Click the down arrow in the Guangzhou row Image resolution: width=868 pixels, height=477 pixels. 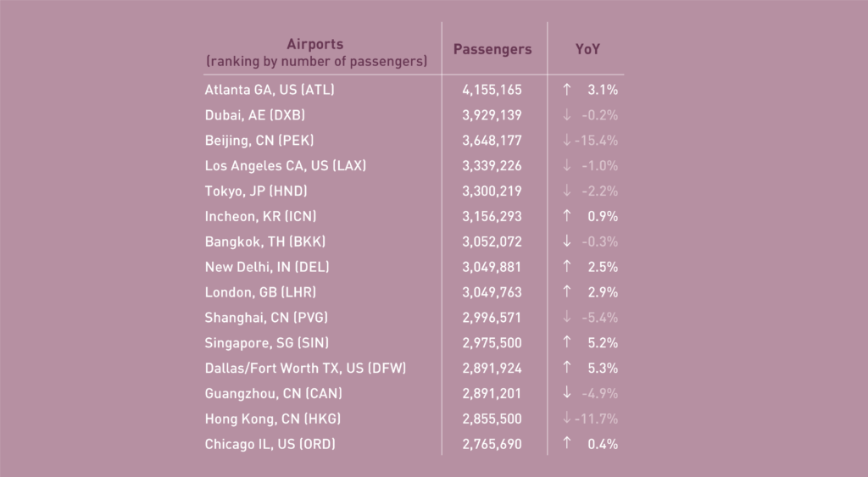point(566,393)
